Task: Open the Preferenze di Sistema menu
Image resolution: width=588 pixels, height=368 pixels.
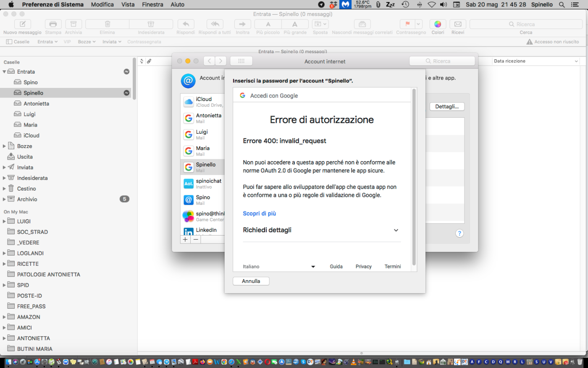Action: point(53,5)
